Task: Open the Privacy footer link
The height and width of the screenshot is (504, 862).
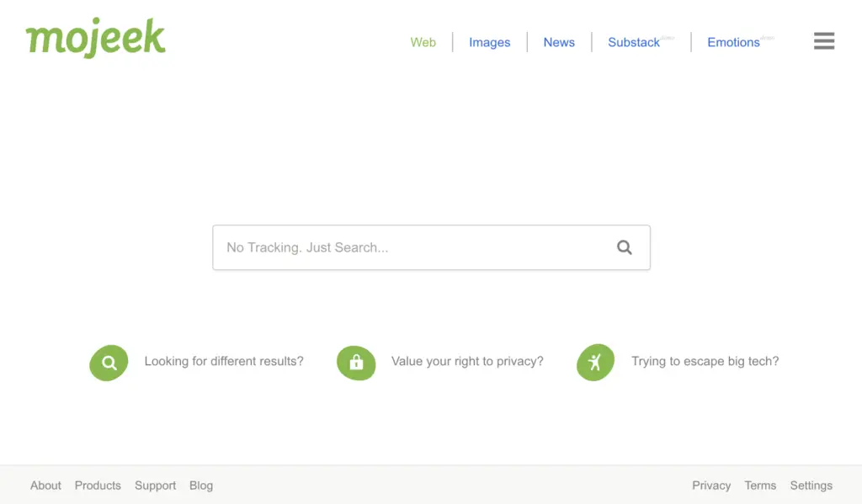Action: (x=711, y=485)
